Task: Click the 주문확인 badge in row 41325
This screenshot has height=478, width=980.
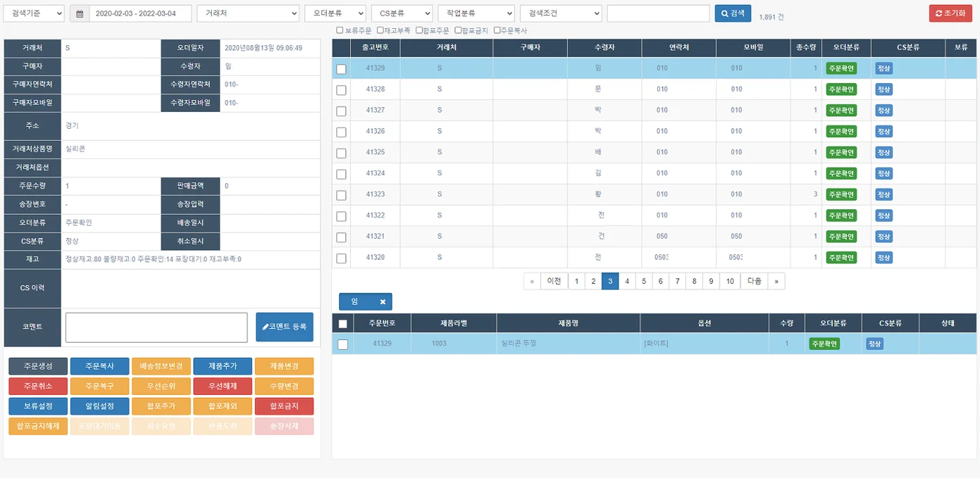Action: coord(841,152)
